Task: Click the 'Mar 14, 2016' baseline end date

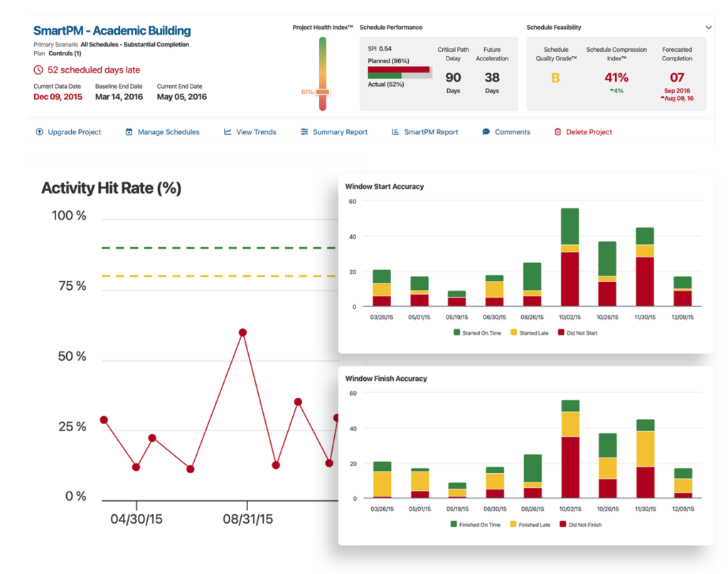Action: point(119,97)
